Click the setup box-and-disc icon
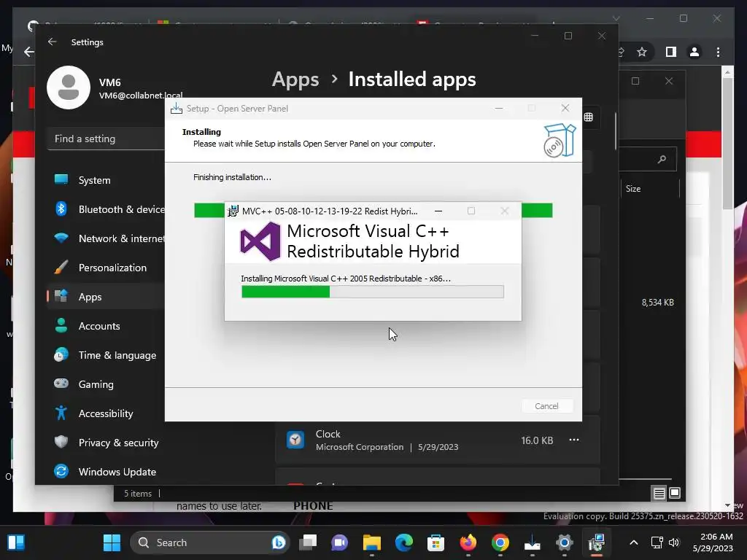This screenshot has height=560, width=747. pos(560,141)
